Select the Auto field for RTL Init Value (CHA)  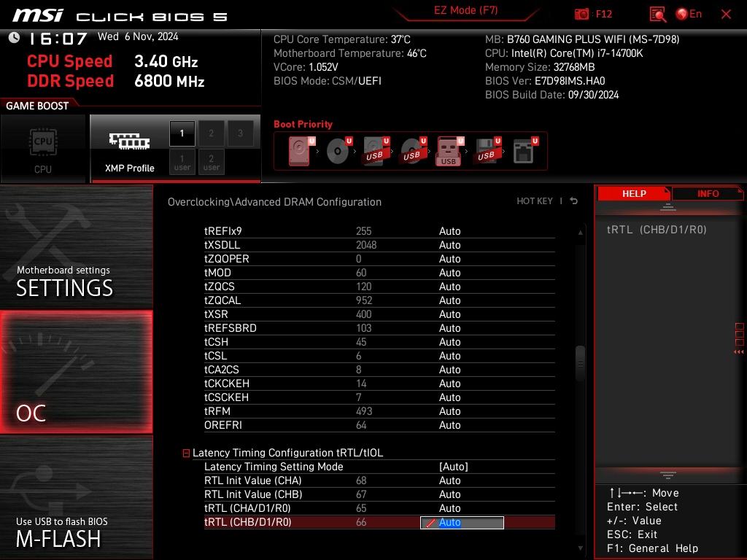click(x=449, y=481)
